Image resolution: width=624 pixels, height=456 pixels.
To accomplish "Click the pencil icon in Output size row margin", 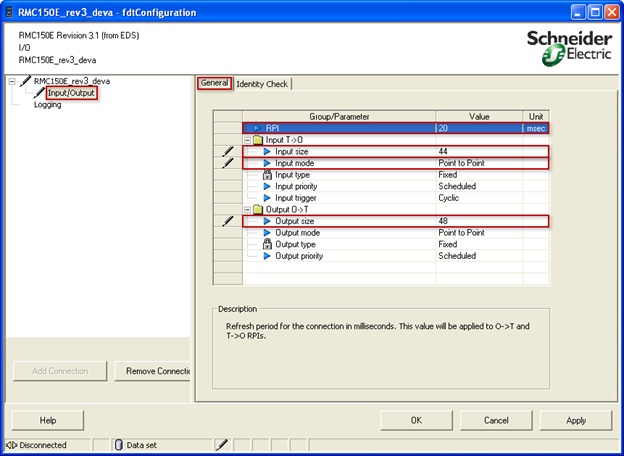I will [228, 221].
